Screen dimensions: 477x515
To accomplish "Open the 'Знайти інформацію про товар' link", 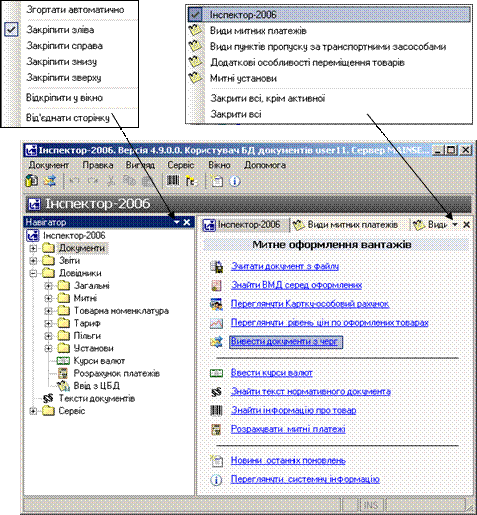I will pos(294,410).
